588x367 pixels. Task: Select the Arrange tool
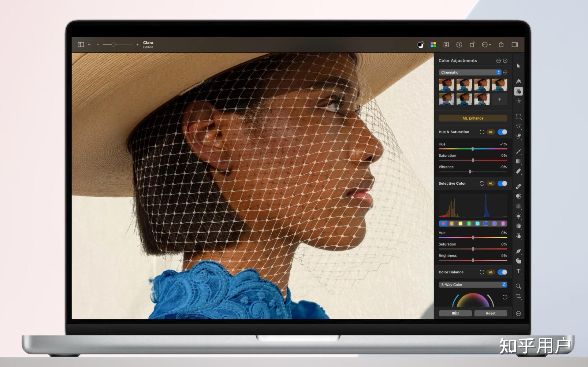point(519,65)
